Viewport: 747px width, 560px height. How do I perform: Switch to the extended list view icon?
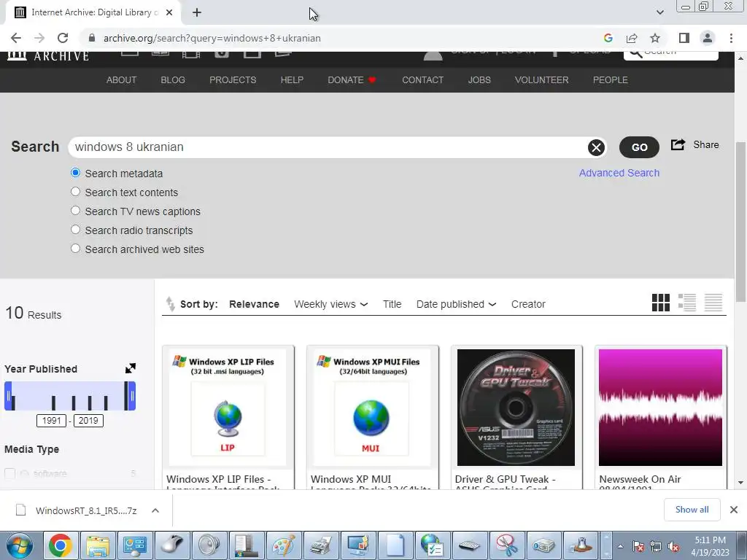(x=687, y=303)
